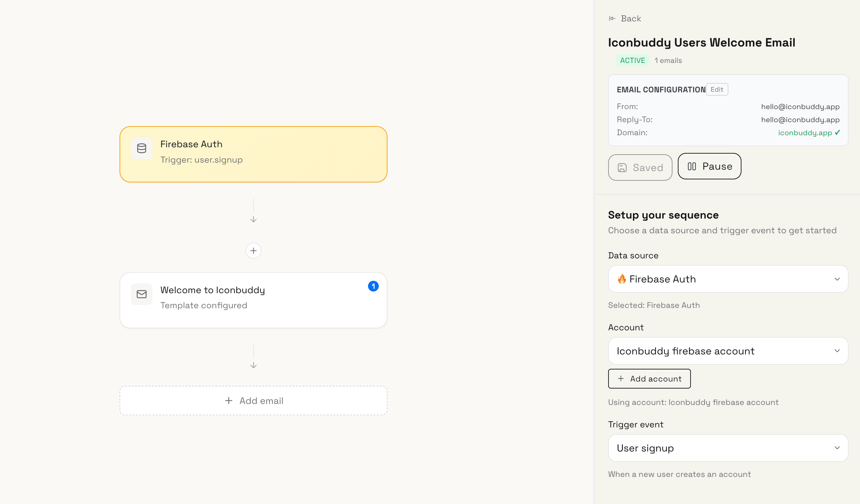Click the down arrow below Firebase Auth node
Screen dimensions: 860x504
tap(253, 219)
